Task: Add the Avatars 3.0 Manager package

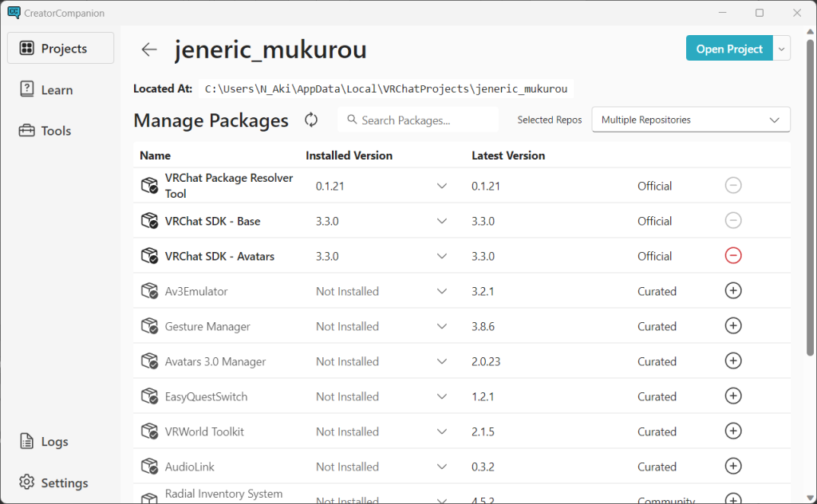Action: (733, 360)
